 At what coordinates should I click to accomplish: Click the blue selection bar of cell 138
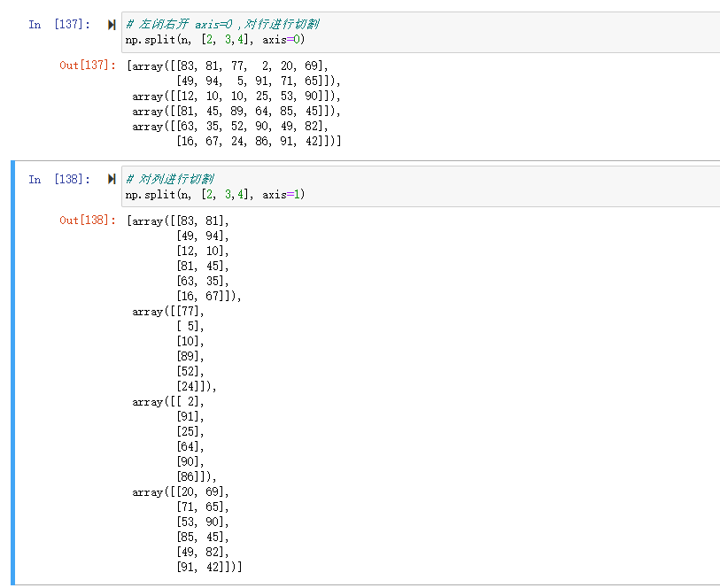pyautogui.click(x=13, y=372)
